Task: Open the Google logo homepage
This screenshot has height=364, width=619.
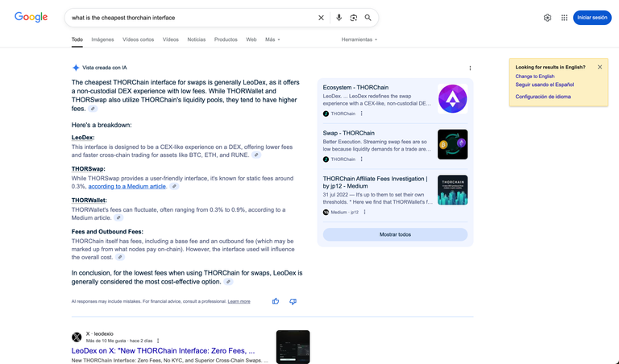Action: 31,18
